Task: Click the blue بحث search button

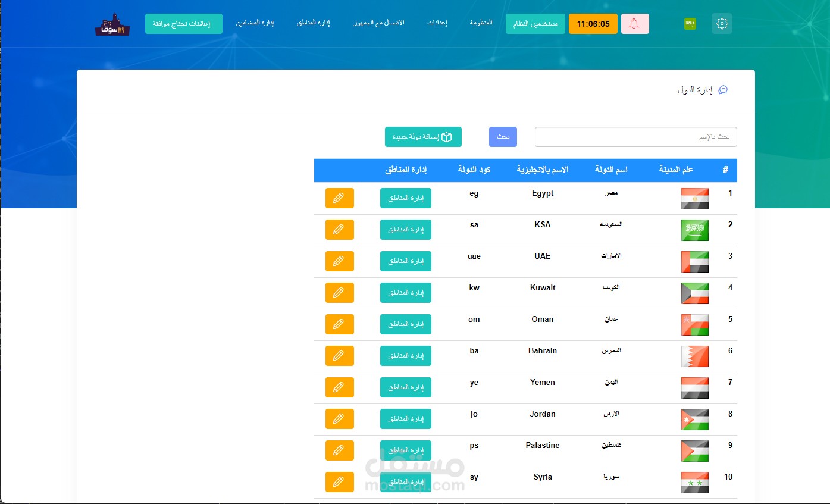Action: (x=503, y=137)
